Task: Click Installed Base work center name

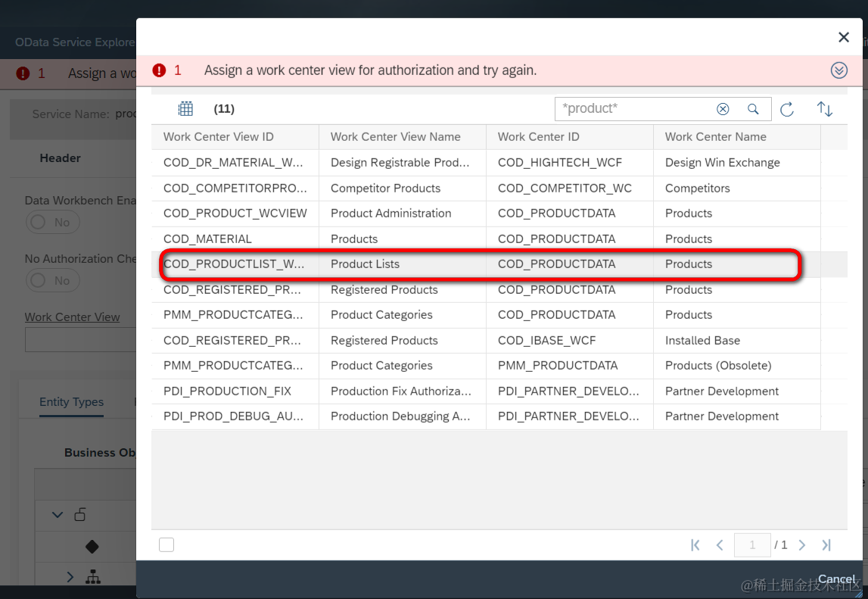Action: (702, 340)
